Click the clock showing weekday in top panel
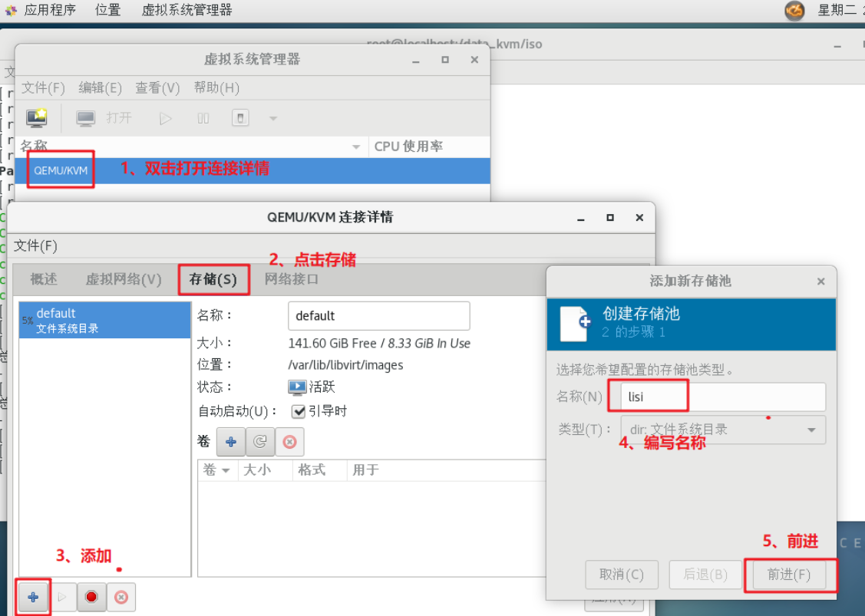Image resolution: width=865 pixels, height=616 pixels. [x=840, y=10]
